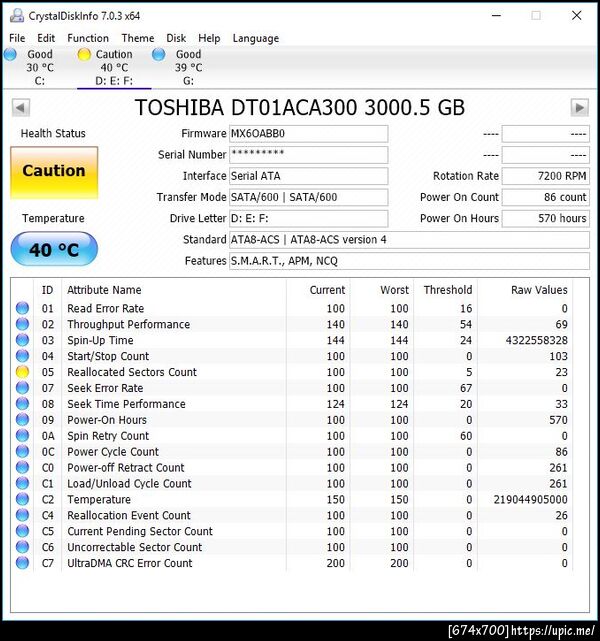Go to next disk with right arrow
This screenshot has height=641, width=600.
coord(580,108)
